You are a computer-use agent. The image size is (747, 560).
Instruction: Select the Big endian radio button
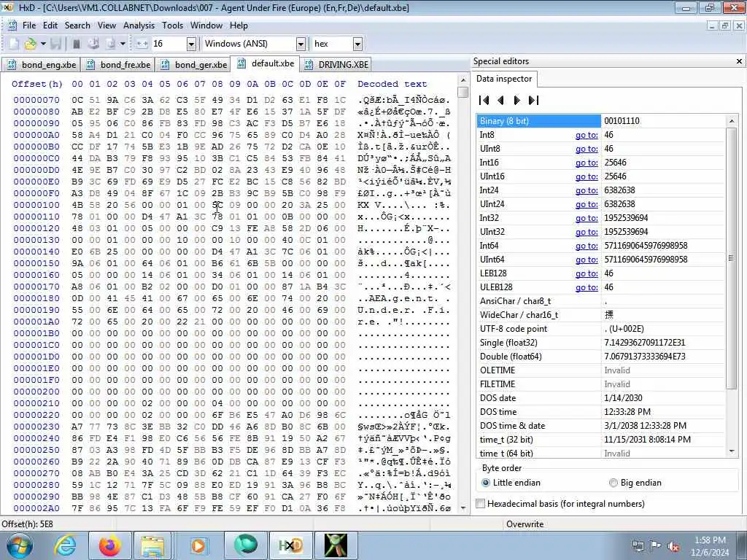pos(635,483)
